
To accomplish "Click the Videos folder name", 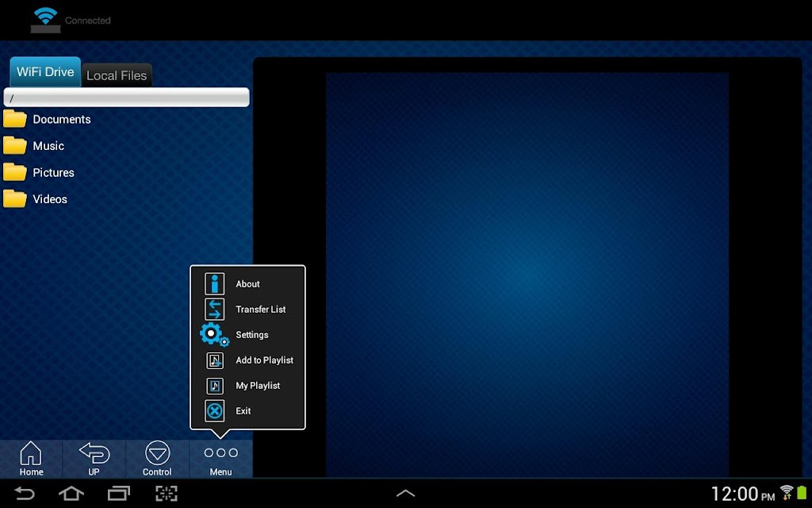I will 50,198.
